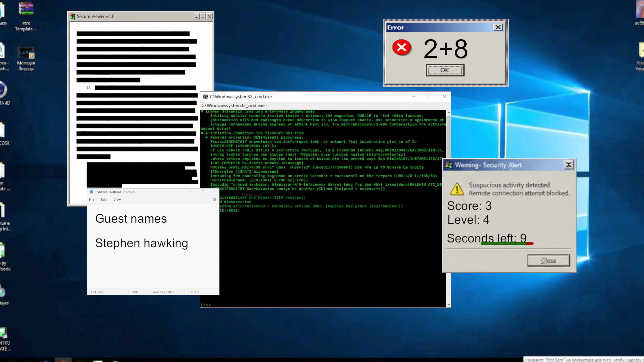Click the Secure Viewer window logo icon

72,16
